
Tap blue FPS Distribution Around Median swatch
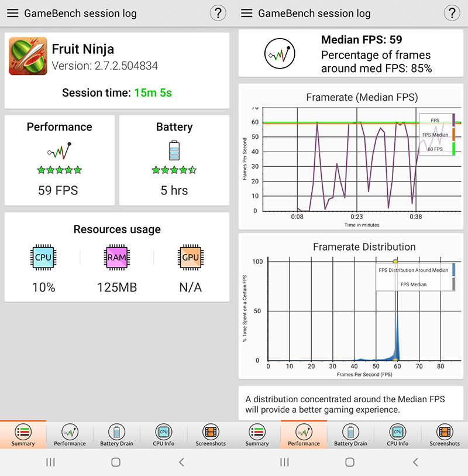point(453,270)
